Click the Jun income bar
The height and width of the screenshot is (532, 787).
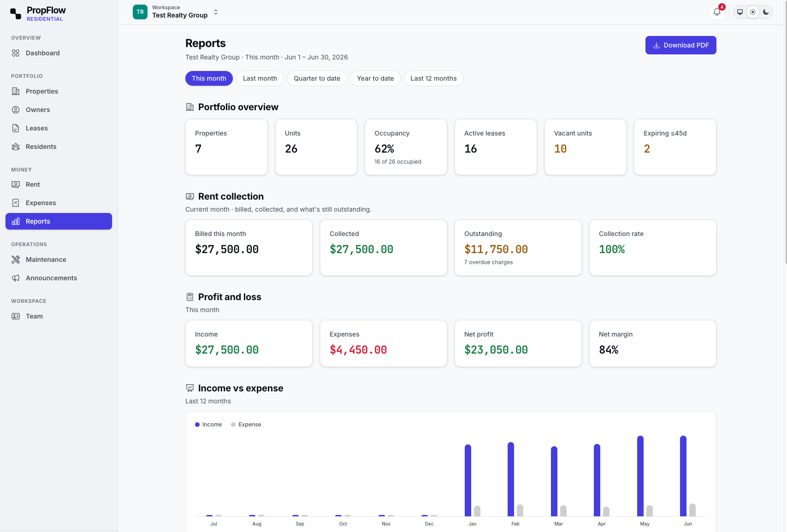point(683,476)
